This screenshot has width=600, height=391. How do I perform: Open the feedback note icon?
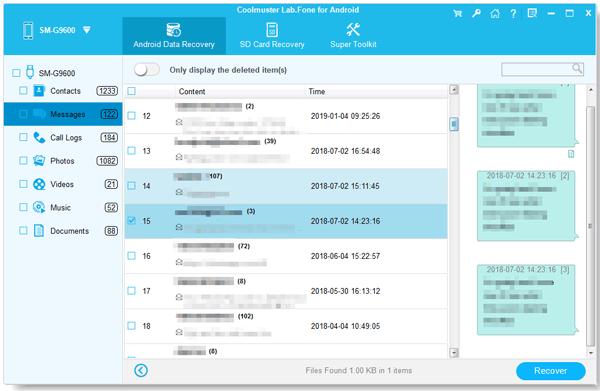(x=532, y=13)
